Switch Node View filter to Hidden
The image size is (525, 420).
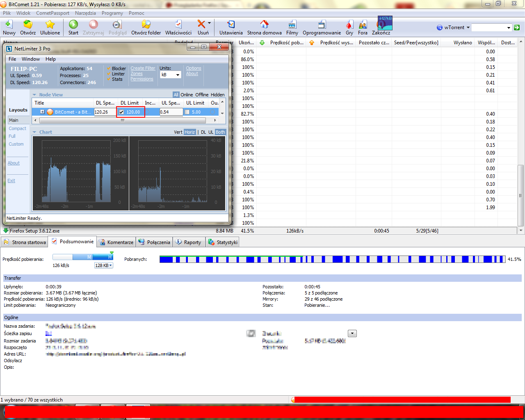[218, 95]
